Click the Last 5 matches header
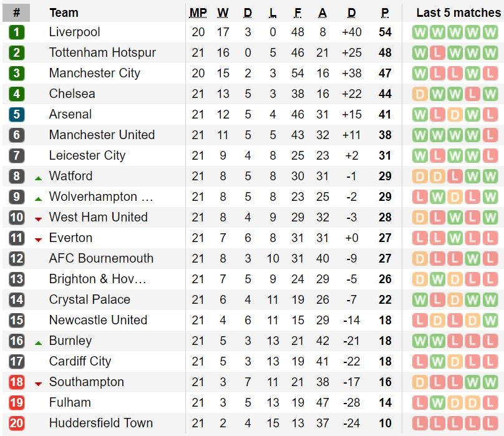The width and height of the screenshot is (504, 436). coord(458,12)
